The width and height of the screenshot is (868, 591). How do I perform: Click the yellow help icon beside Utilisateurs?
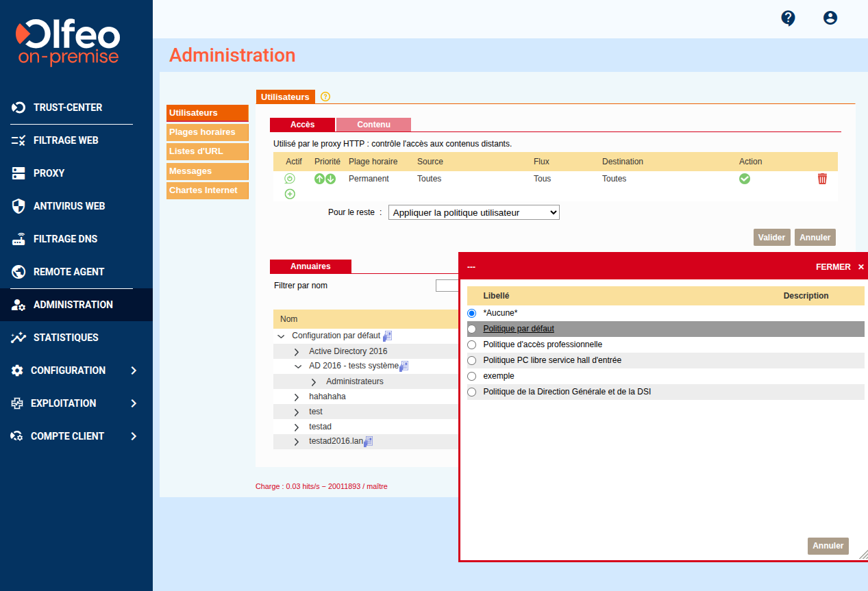(325, 97)
